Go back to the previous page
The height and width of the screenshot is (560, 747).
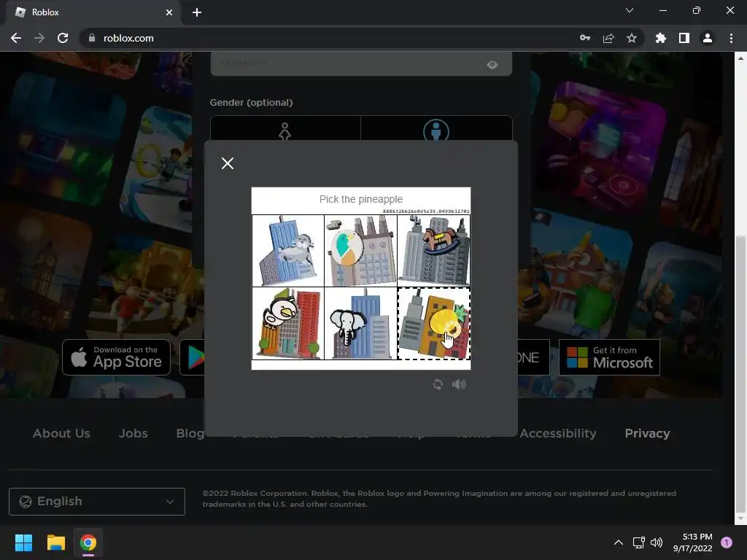(x=16, y=38)
